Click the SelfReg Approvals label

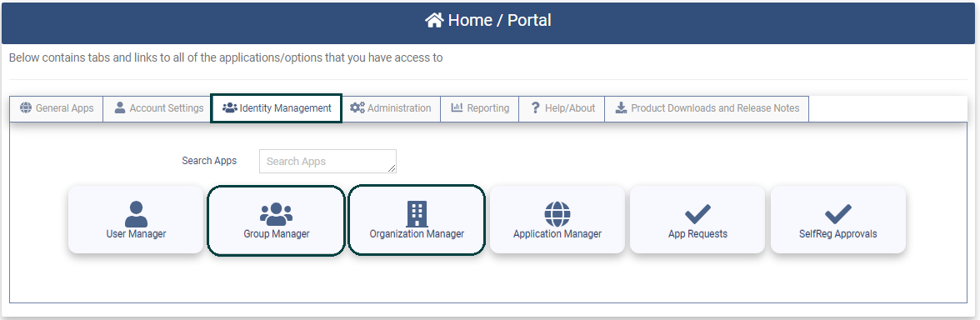tap(838, 234)
